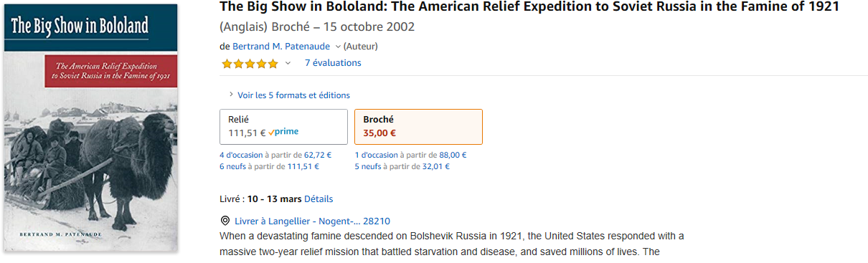Expand the author dropdown arrow after Patenaude

tap(338, 47)
